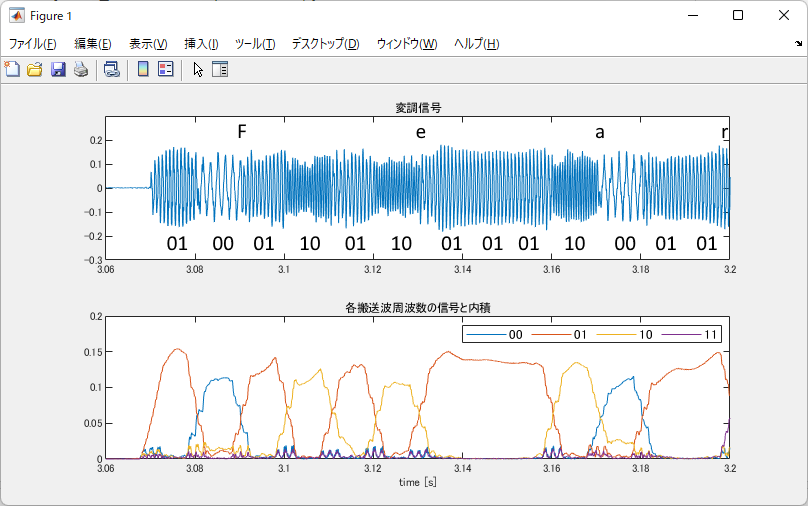This screenshot has width=808, height=506.
Task: Click the letter F annotation in upper plot
Action: 242,132
